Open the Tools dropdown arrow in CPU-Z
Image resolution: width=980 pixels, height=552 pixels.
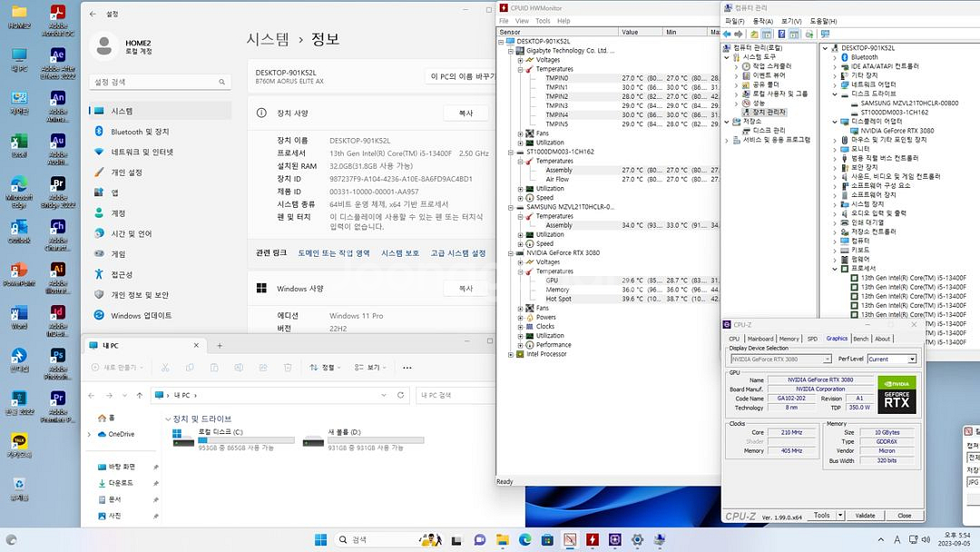click(840, 516)
